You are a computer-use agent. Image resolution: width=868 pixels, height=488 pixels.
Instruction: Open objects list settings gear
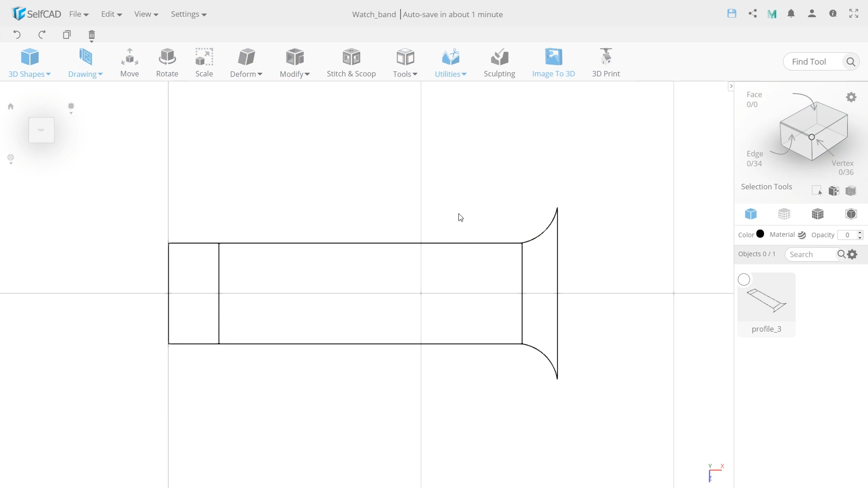(x=853, y=254)
